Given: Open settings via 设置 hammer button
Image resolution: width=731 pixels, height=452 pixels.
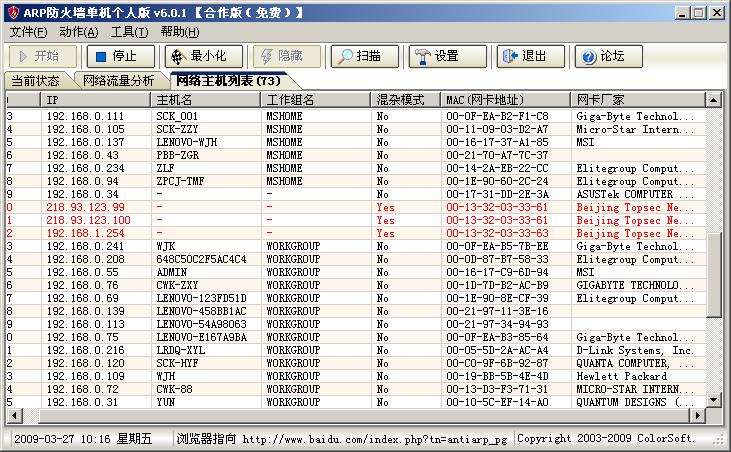Looking at the screenshot, I should (448, 56).
